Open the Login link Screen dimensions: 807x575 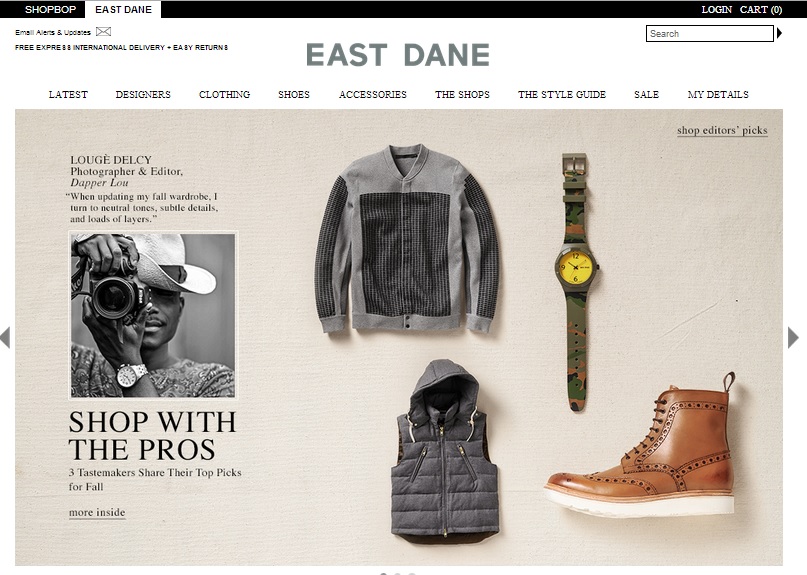(x=716, y=9)
